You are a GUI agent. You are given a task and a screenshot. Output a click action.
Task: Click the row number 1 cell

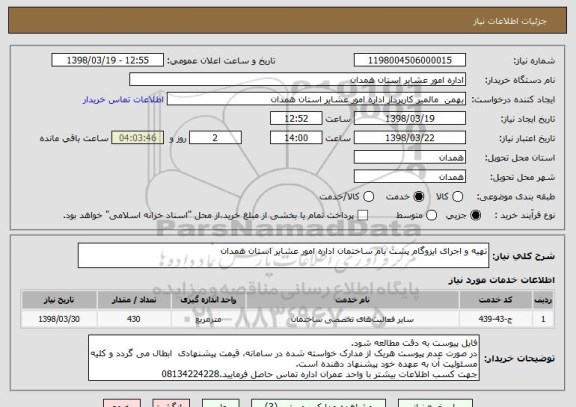tap(543, 319)
